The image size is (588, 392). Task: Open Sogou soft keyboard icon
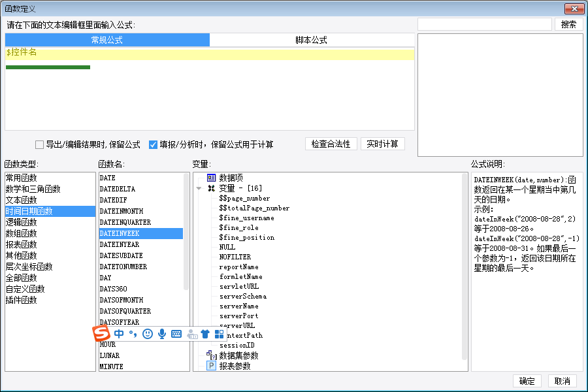tap(176, 333)
